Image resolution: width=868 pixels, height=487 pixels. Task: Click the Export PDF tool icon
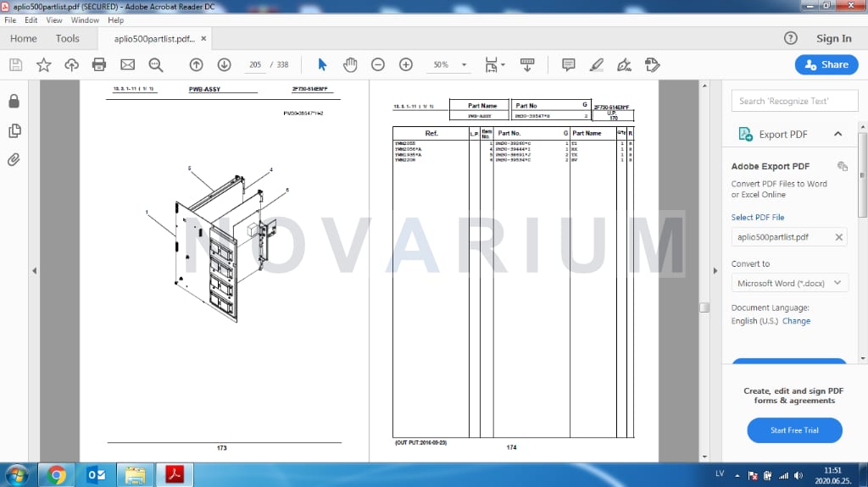746,135
